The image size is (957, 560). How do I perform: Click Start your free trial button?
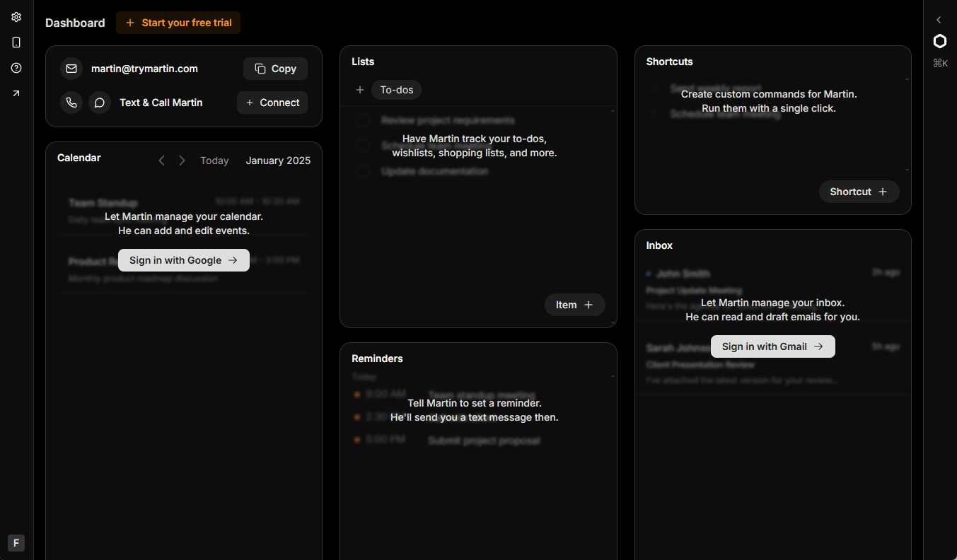coord(178,23)
